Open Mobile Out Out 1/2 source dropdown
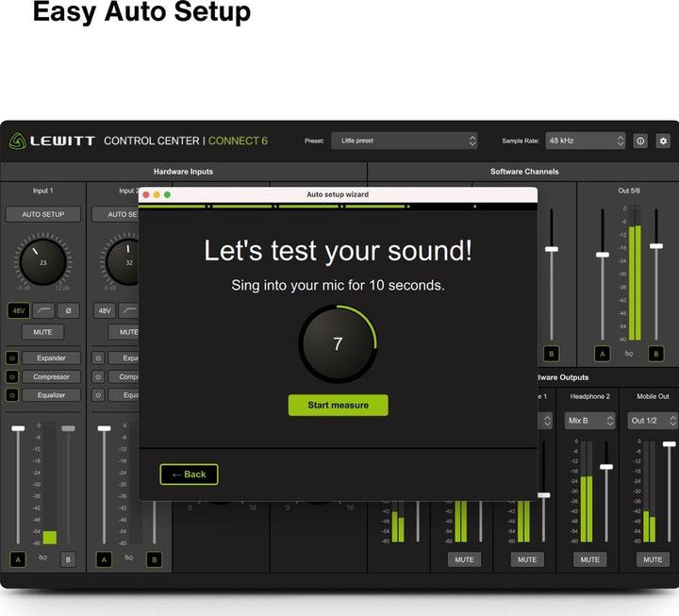Viewport: 679px width, 616px height. tap(653, 420)
